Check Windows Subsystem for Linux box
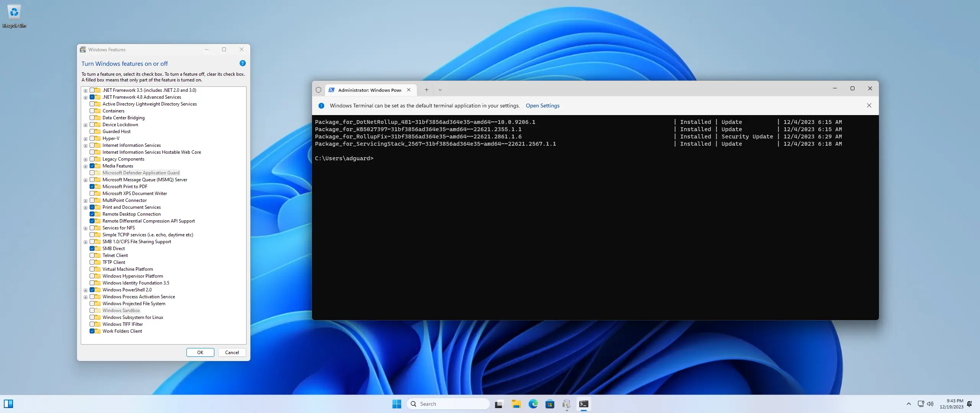980x413 pixels. (x=92, y=317)
